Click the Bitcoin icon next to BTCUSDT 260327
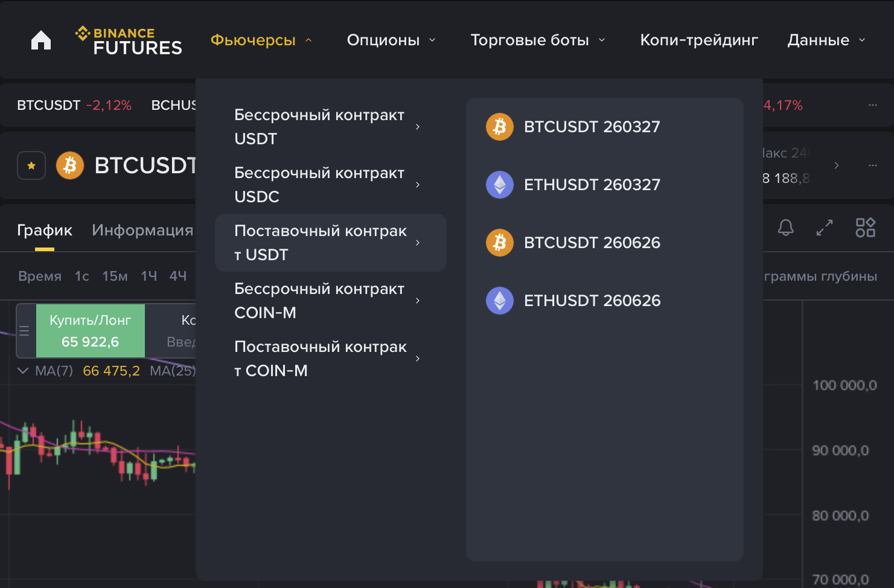The width and height of the screenshot is (894, 588). click(x=499, y=127)
